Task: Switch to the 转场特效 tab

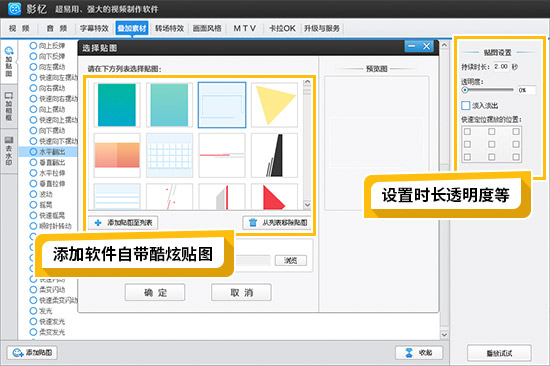Action: pyautogui.click(x=169, y=28)
